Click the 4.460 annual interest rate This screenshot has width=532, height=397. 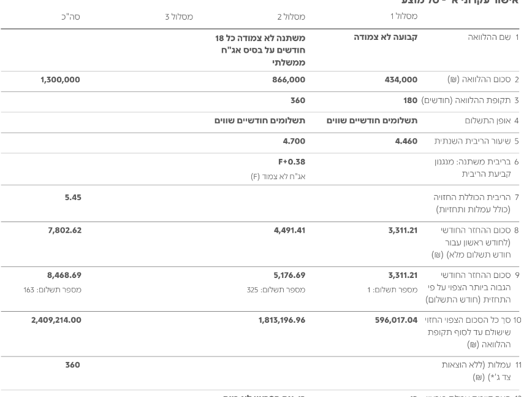click(x=406, y=141)
